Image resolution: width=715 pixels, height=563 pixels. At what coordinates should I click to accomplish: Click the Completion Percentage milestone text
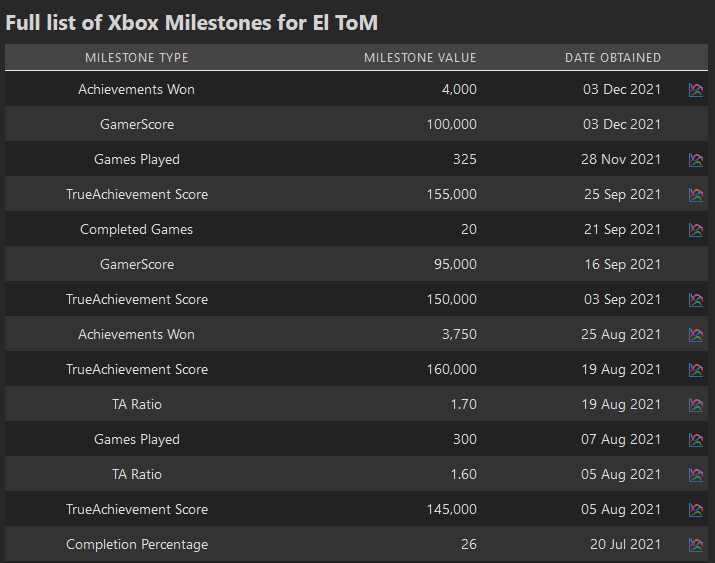tap(137, 544)
